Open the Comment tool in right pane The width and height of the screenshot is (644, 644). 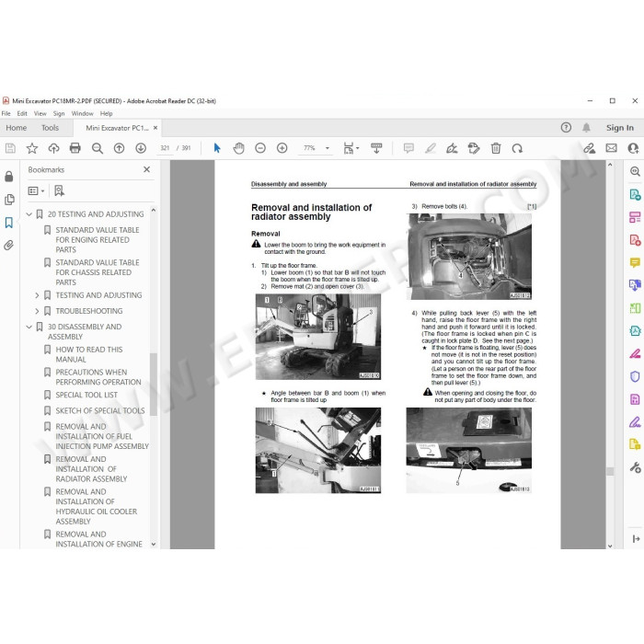tap(635, 262)
